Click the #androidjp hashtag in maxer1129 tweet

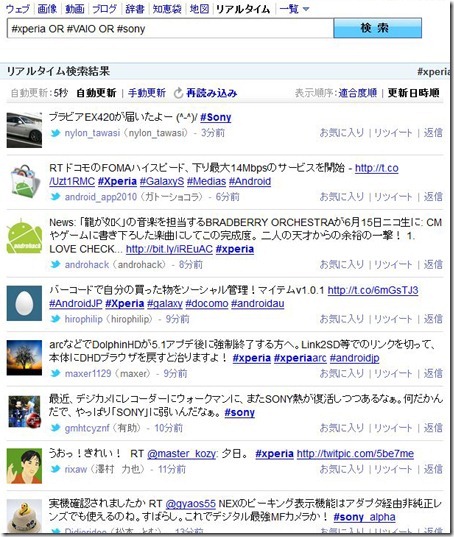tap(354, 358)
